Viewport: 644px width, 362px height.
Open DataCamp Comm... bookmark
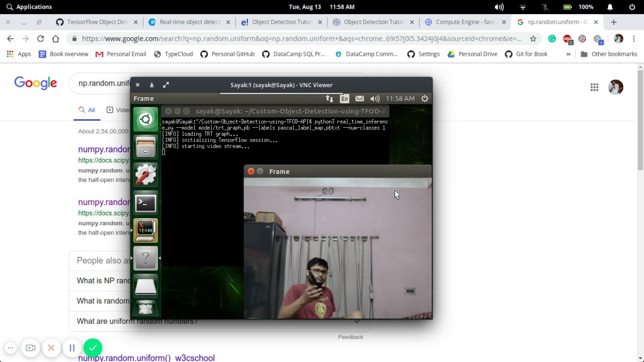[x=366, y=54]
